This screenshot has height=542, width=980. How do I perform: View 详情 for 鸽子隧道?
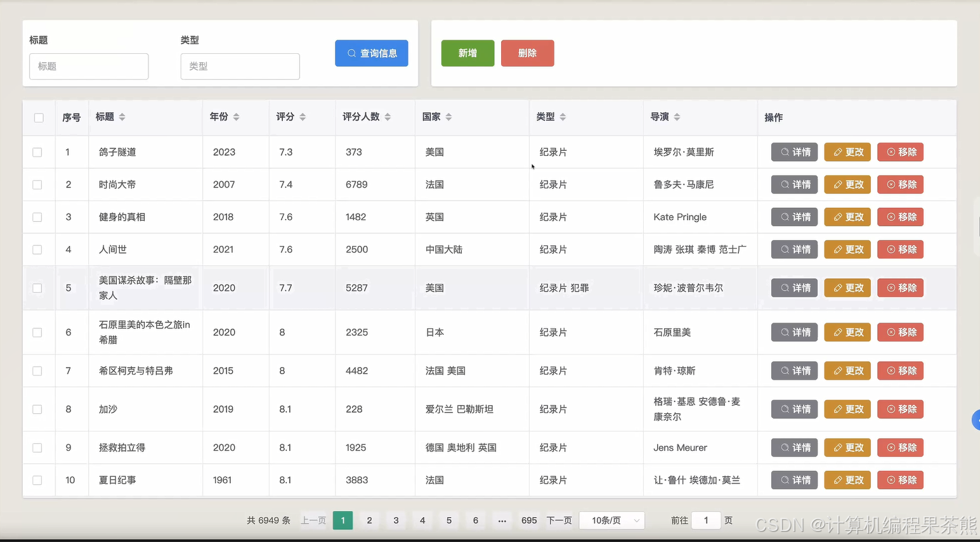tap(794, 152)
